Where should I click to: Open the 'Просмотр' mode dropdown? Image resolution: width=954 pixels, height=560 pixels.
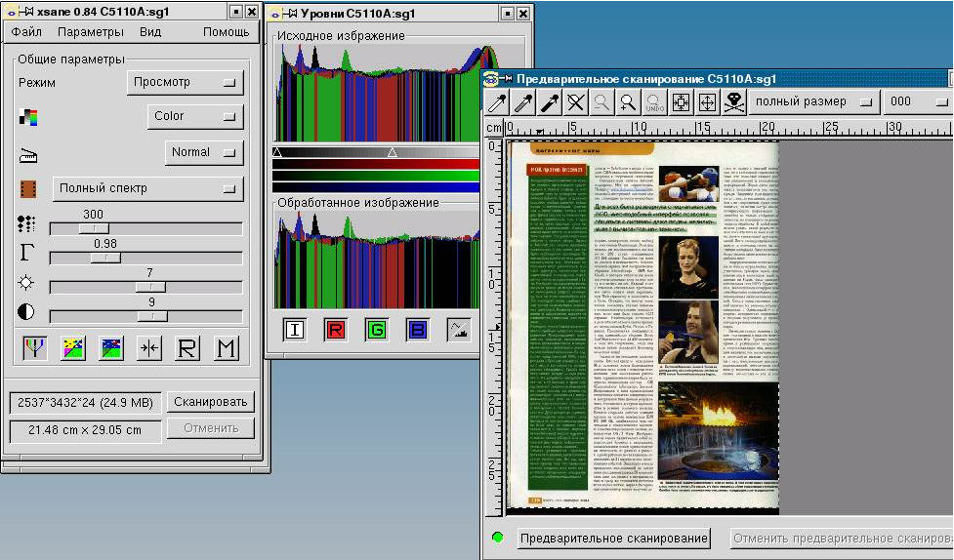pos(185,83)
